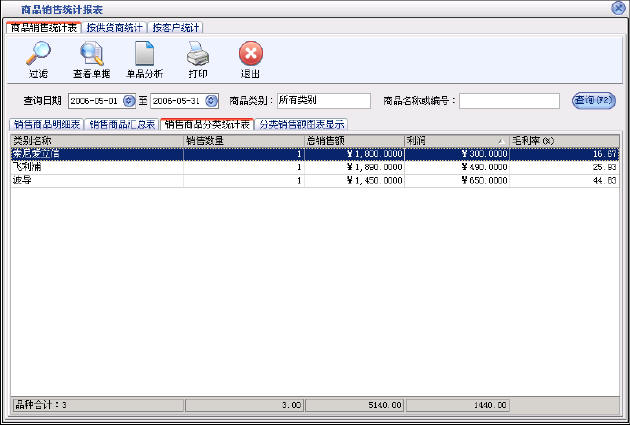
Task: Click the 商品类别 category input field
Action: click(x=323, y=101)
